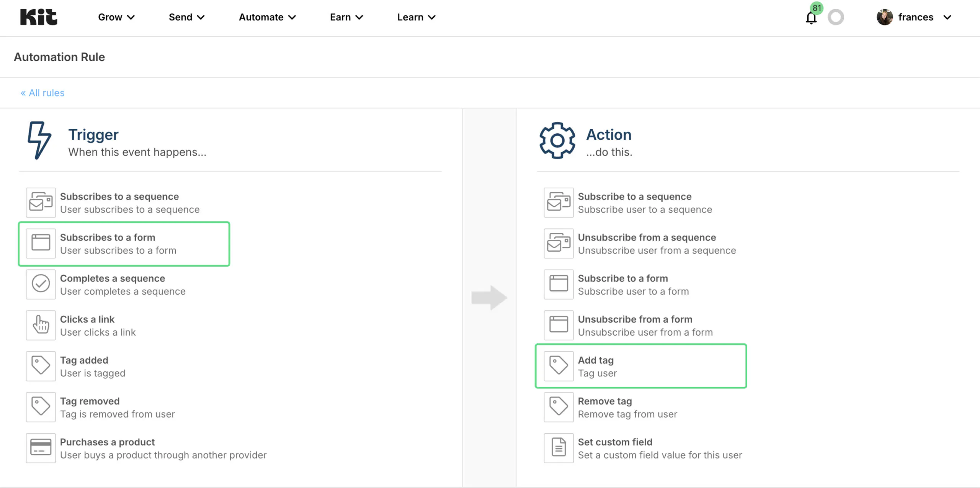Screen dimensions: 980x488
Task: Choose the Subscribes to a form trigger
Action: 124,244
